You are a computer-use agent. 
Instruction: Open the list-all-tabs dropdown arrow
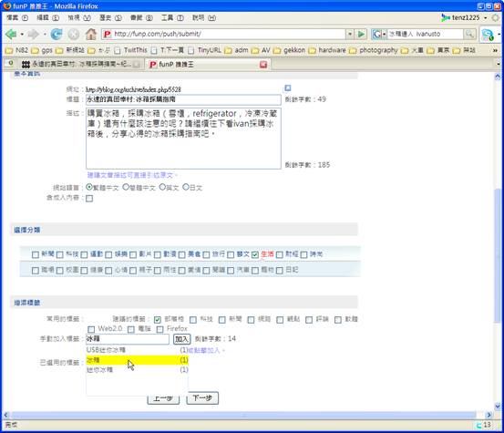point(499,65)
